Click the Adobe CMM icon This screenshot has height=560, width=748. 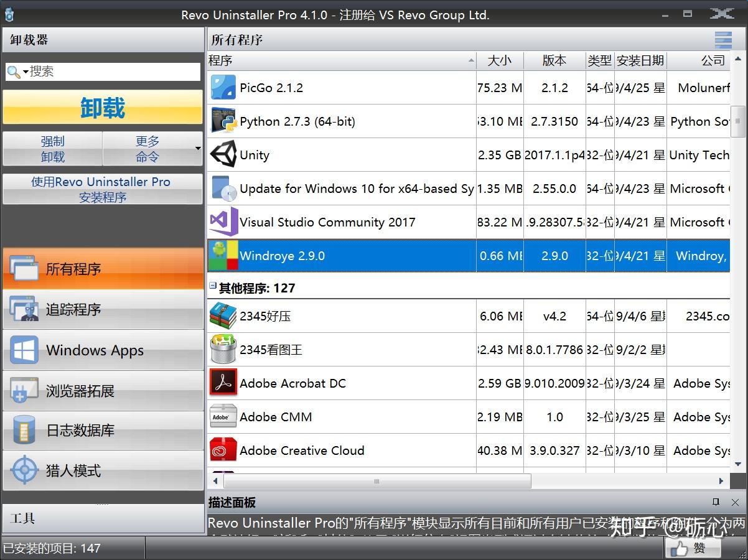[223, 416]
